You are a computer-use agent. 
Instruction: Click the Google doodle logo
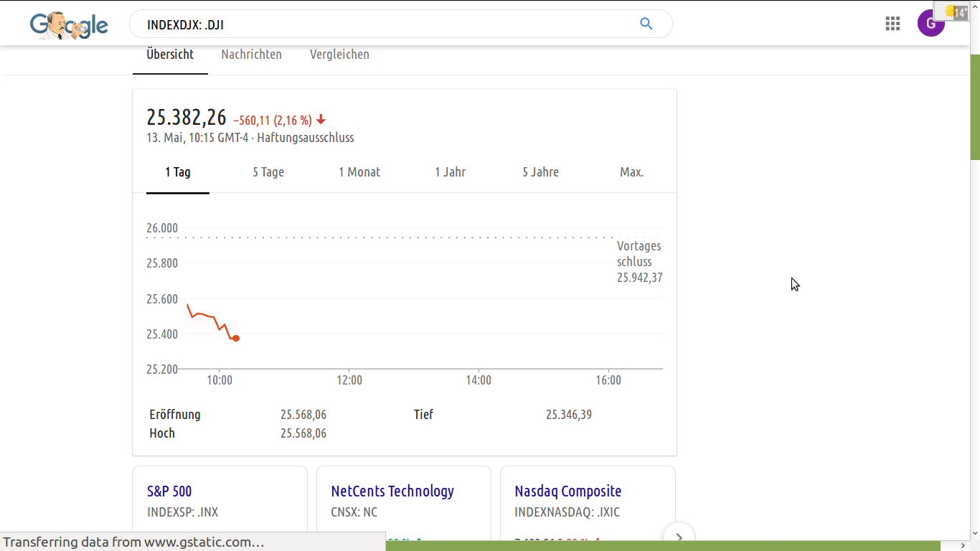click(x=69, y=25)
